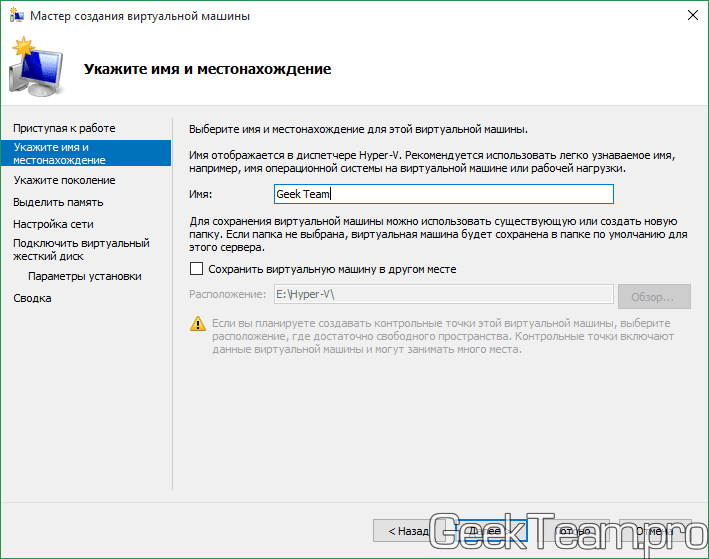Select the 'Параметры установки' sub-step
Image resolution: width=709 pixels, height=559 pixels.
tap(85, 276)
